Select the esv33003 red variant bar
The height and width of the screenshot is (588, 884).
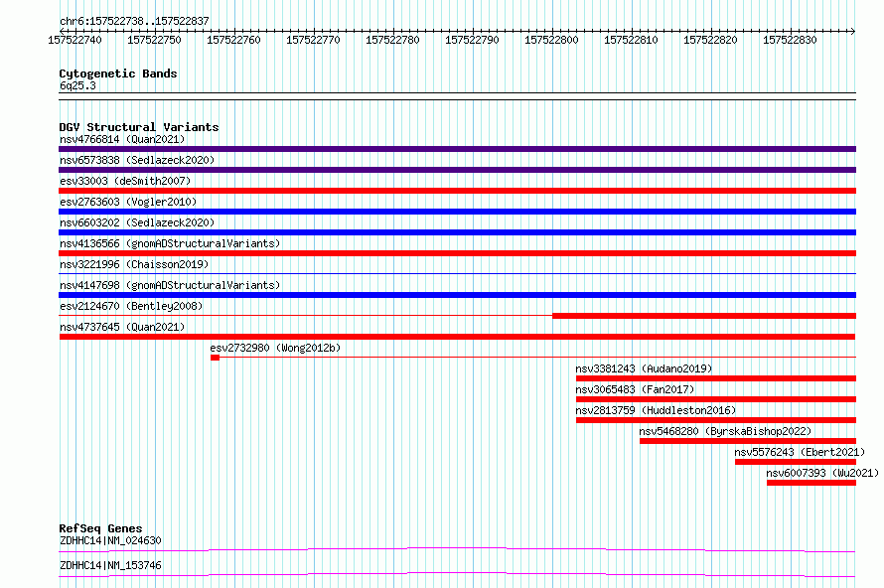[457, 191]
